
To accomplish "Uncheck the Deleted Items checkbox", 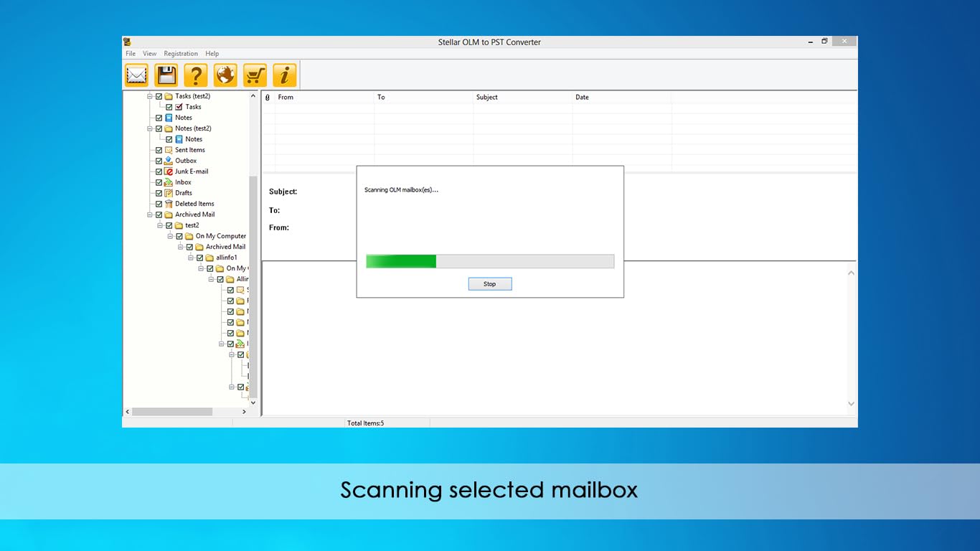I will tap(159, 204).
